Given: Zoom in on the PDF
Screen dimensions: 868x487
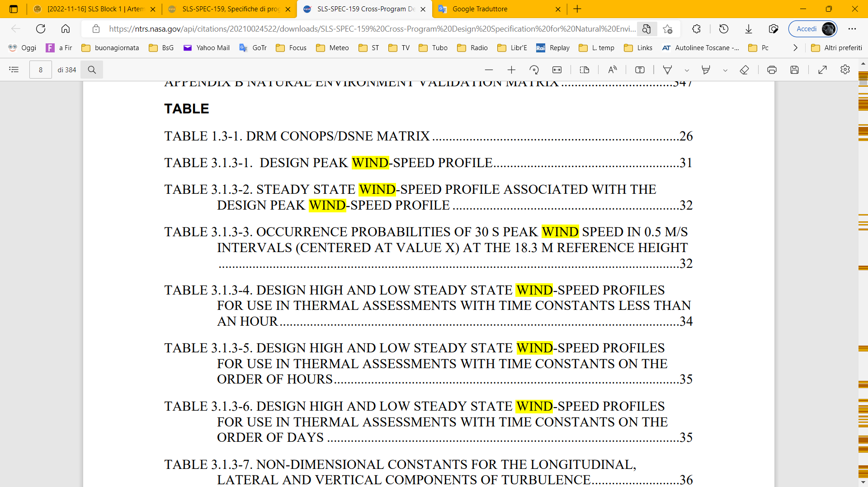Looking at the screenshot, I should pos(511,70).
